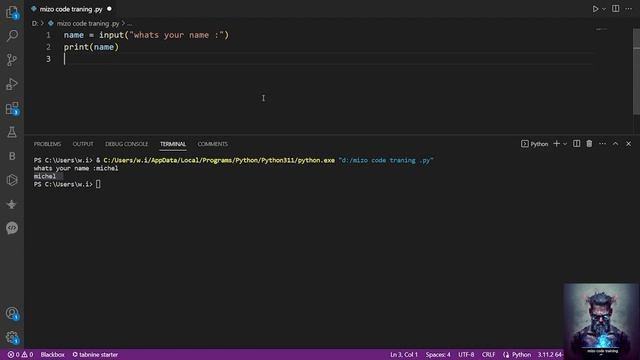The width and height of the screenshot is (640, 360).
Task: Maximize the panel with chevron up
Action: click(x=616, y=144)
